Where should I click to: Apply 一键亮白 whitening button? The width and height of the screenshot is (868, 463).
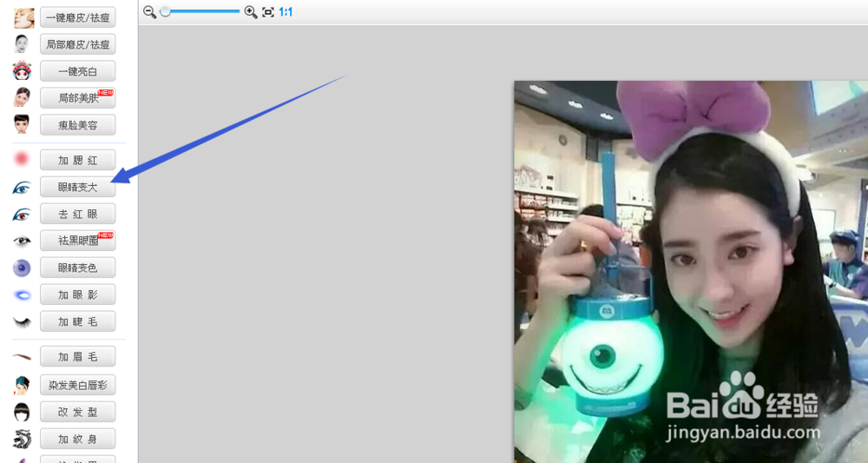(77, 71)
